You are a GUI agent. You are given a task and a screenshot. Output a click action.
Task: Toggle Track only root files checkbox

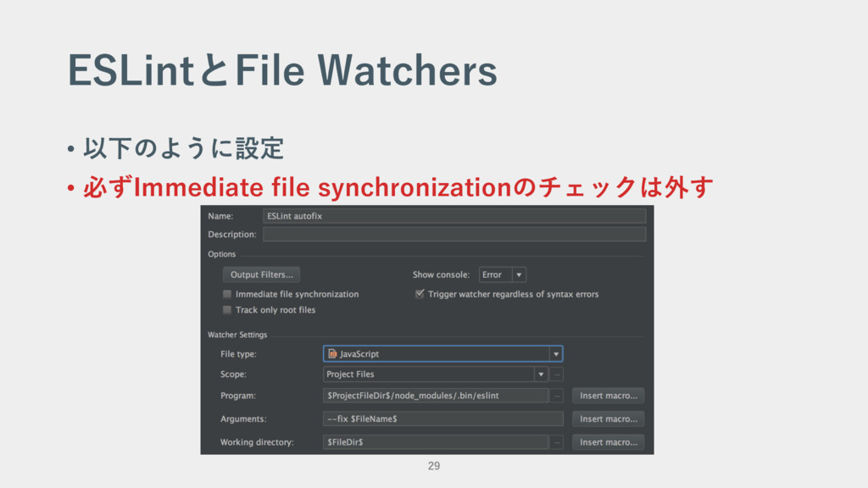[x=227, y=310]
